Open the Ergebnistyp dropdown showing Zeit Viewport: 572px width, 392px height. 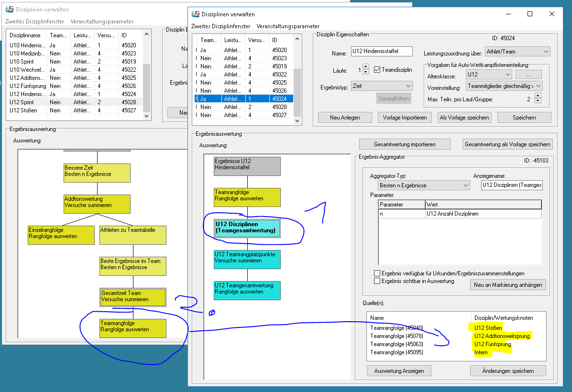382,86
